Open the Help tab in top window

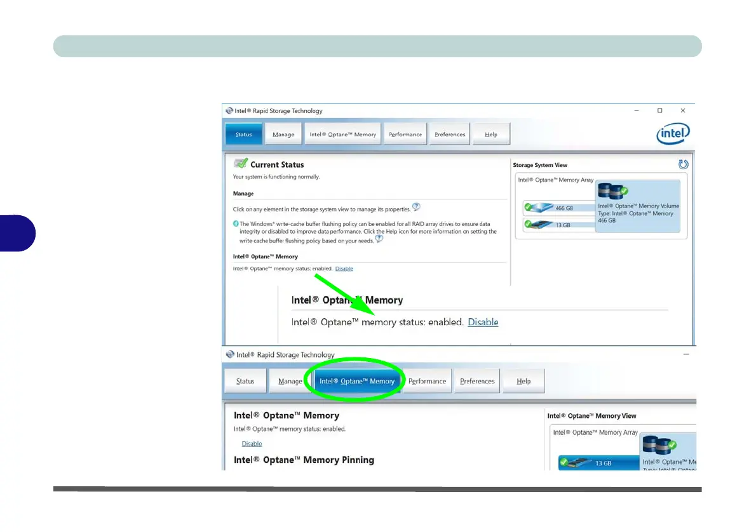[491, 134]
